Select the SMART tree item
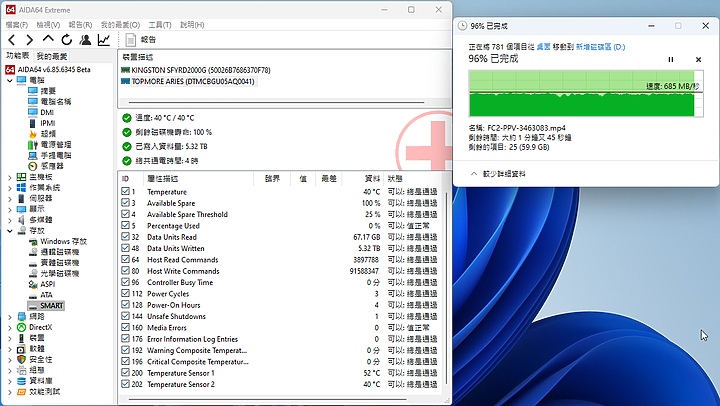The width and height of the screenshot is (720, 406). (51, 305)
